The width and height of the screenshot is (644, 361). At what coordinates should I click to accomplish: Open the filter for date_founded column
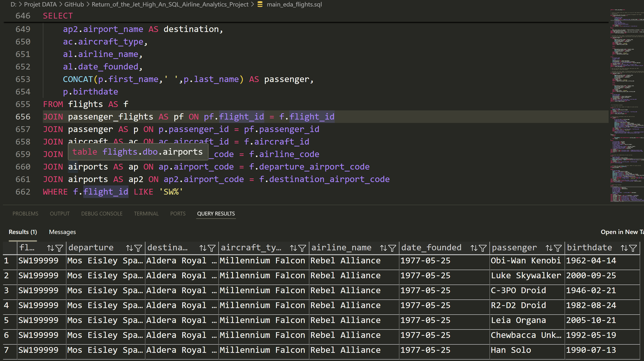(x=483, y=248)
